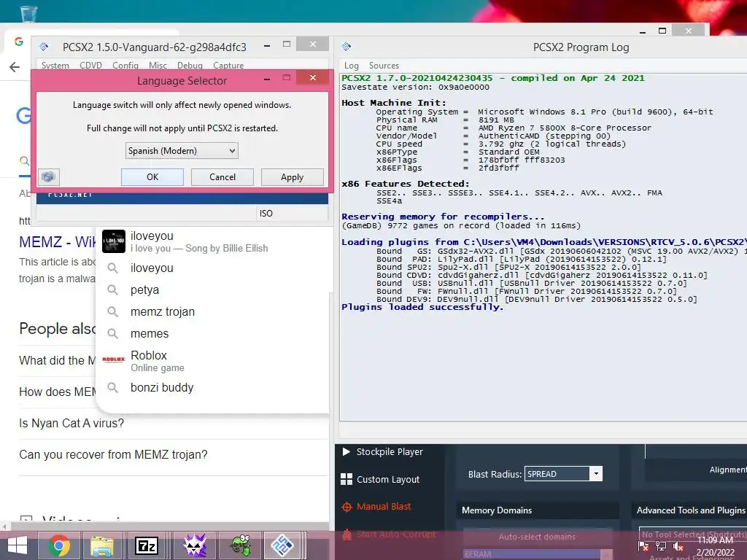Choose the petya search suggestion
The width and height of the screenshot is (747, 560).
[x=212, y=290]
